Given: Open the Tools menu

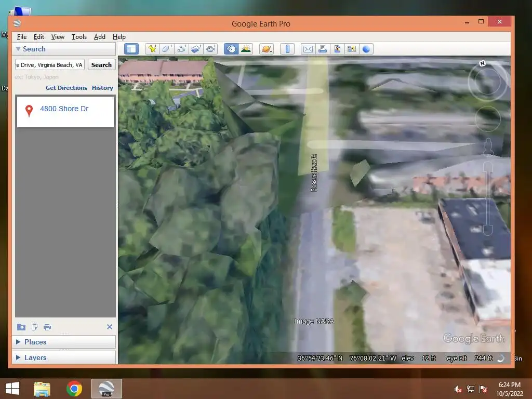Looking at the screenshot, I should 79,37.
